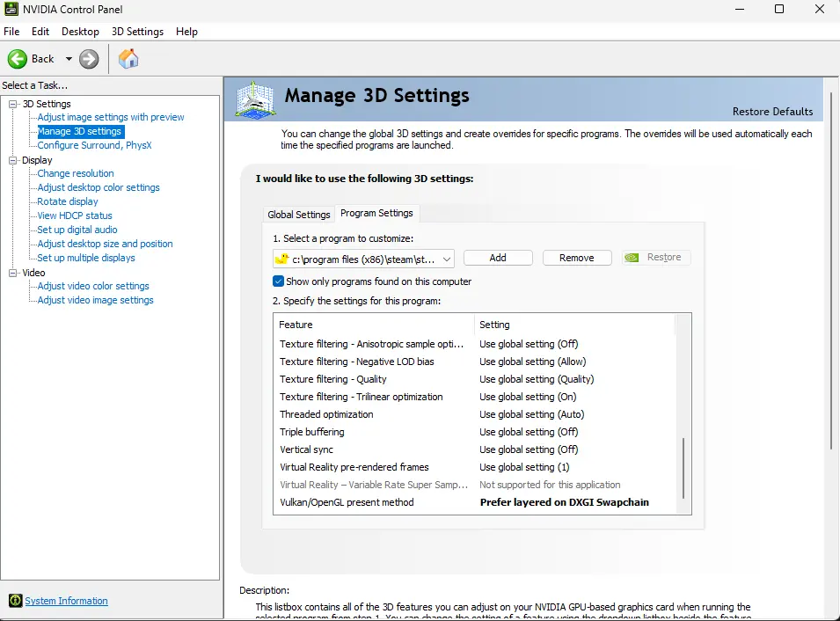Open the Edit menu
840x621 pixels.
pos(40,32)
